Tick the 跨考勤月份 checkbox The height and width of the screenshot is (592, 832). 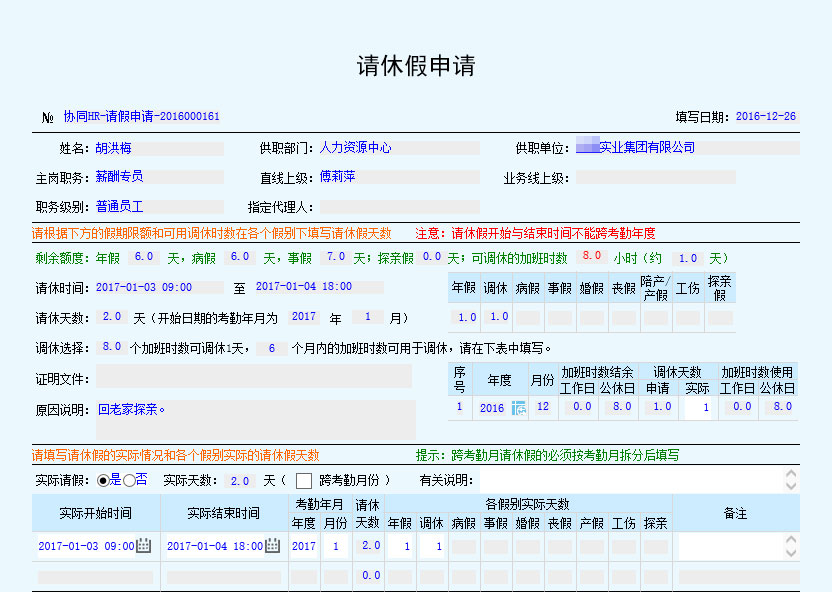pos(304,481)
